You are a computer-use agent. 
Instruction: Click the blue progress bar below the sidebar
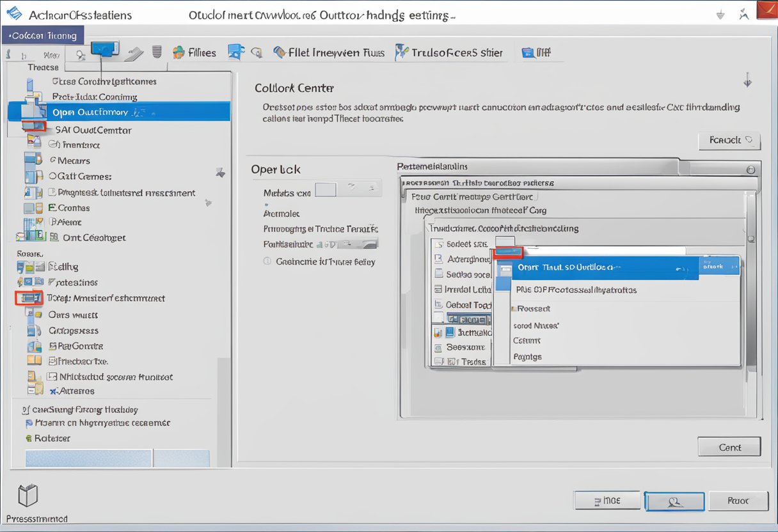click(x=88, y=458)
